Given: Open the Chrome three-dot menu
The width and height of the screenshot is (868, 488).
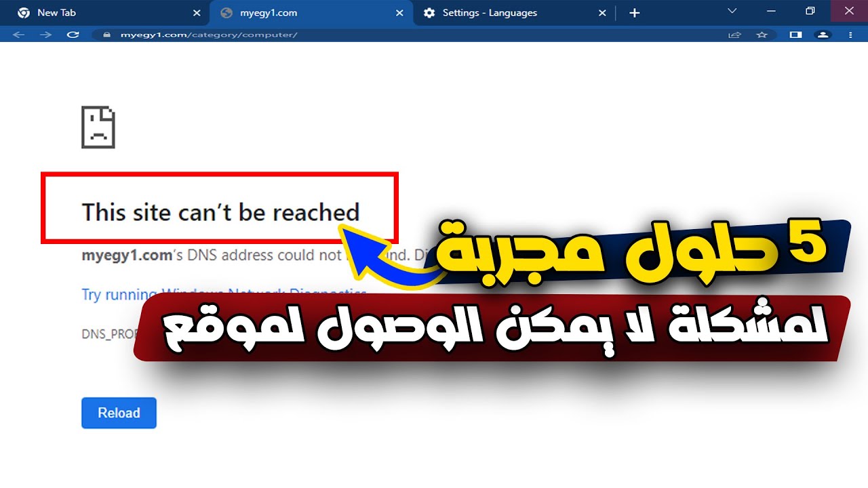Looking at the screenshot, I should click(x=851, y=34).
